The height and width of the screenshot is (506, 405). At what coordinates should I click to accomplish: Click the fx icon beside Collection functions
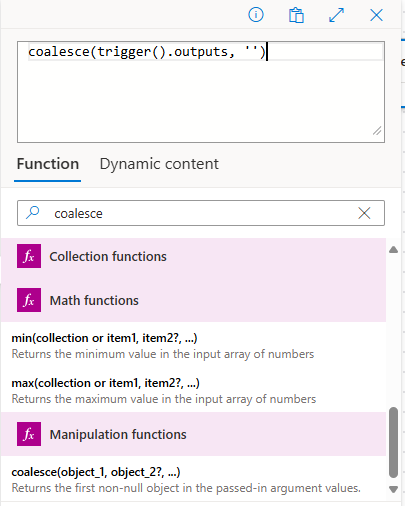coord(29,256)
